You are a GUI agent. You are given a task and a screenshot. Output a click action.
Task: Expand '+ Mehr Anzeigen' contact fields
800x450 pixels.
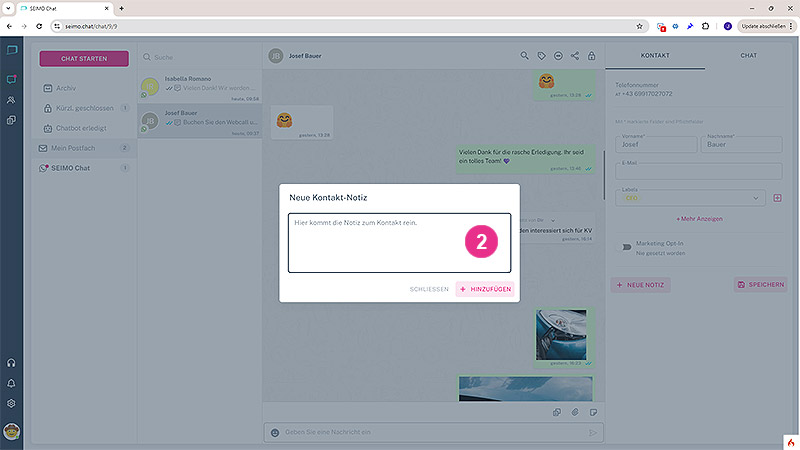699,218
